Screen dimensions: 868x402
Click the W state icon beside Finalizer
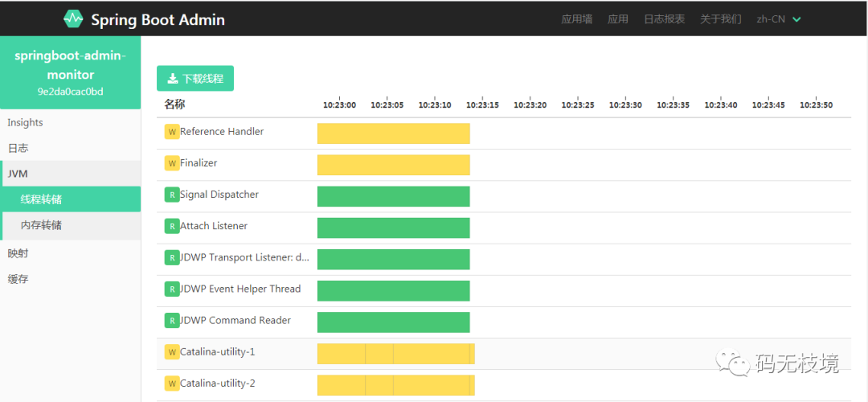pos(172,163)
